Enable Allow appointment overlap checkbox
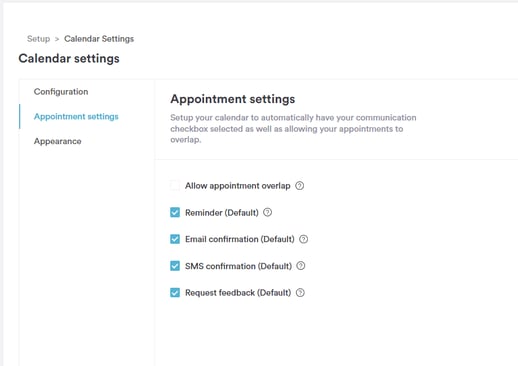518x366 pixels. click(x=175, y=185)
